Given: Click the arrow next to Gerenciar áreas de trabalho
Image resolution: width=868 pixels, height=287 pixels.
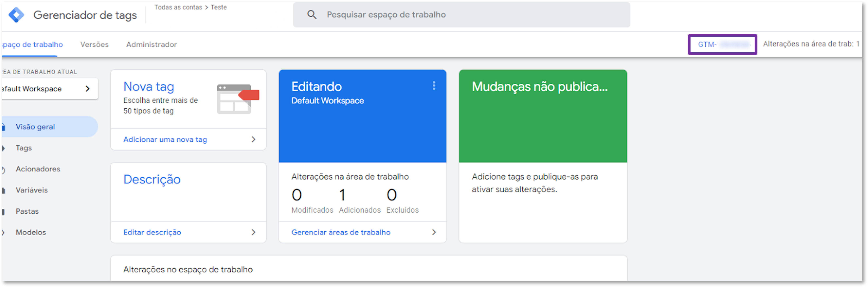Looking at the screenshot, I should [x=434, y=232].
